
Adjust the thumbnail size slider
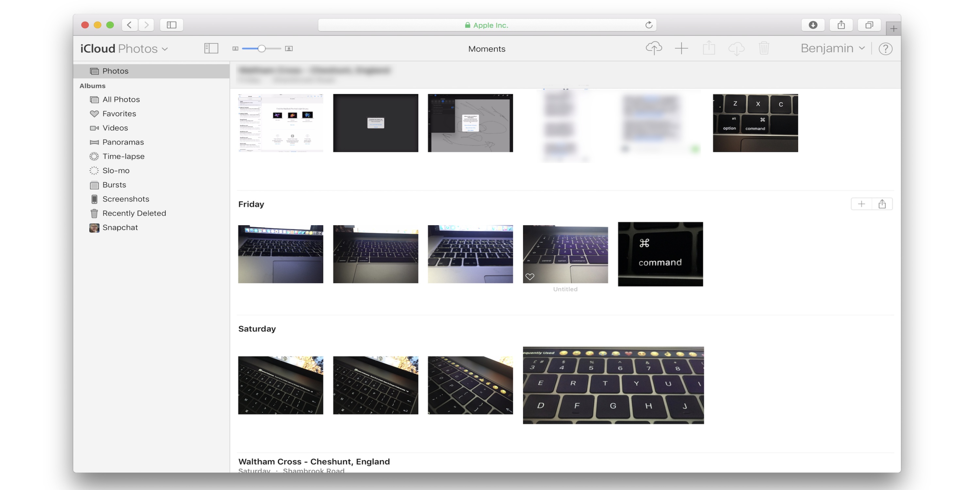[262, 48]
